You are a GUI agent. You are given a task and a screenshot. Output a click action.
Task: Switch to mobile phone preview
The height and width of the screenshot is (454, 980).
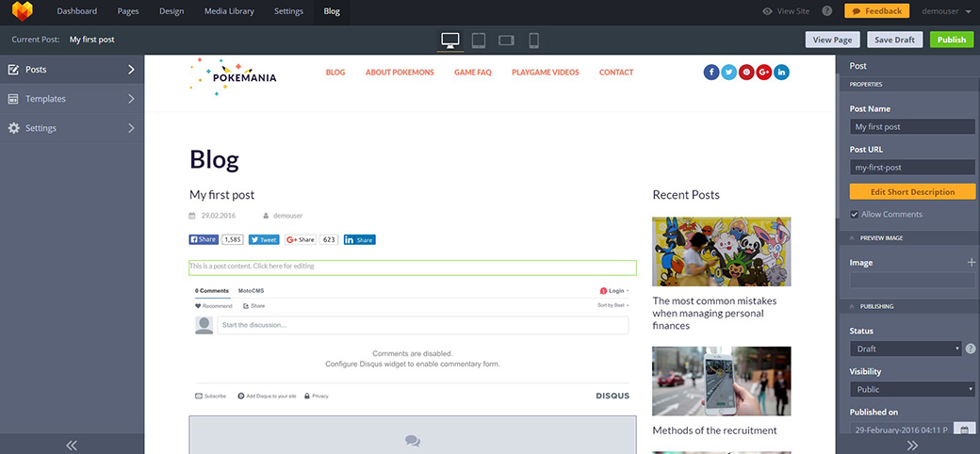point(533,40)
